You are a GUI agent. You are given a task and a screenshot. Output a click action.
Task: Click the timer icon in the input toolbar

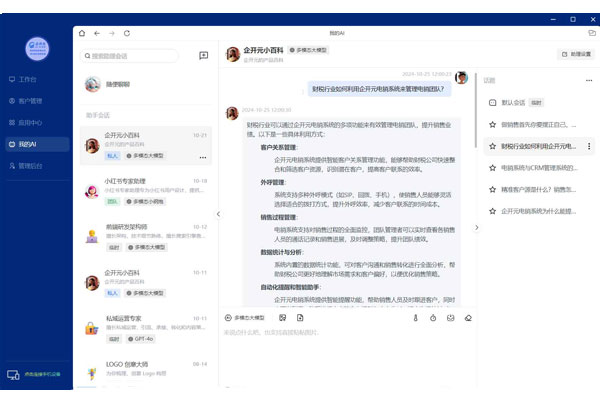433,318
